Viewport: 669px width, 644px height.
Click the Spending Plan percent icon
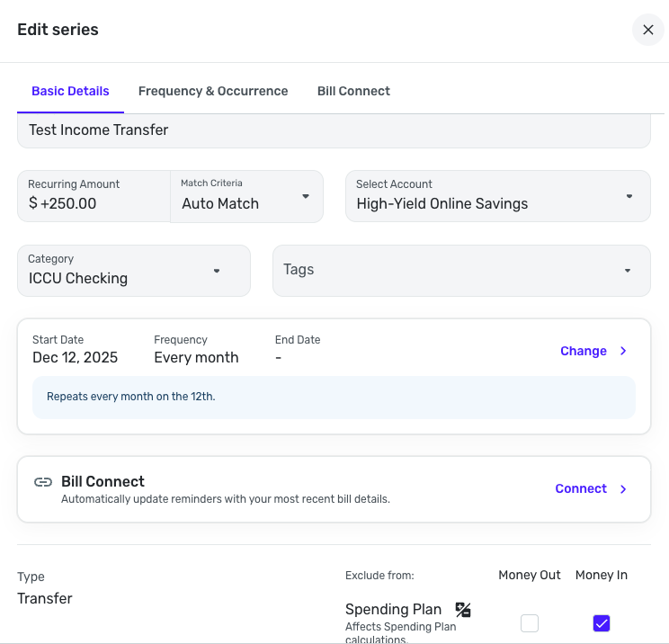point(463,610)
